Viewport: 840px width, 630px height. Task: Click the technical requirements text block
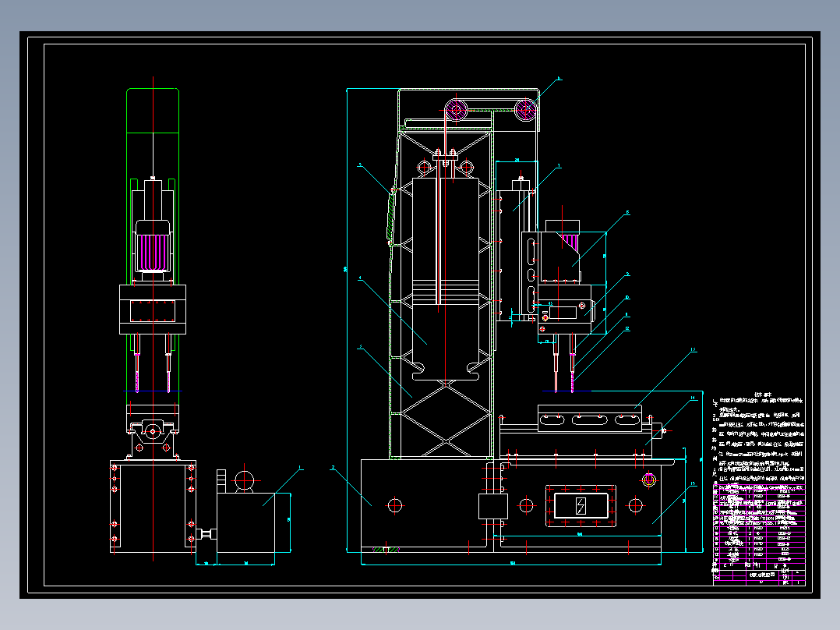760,437
